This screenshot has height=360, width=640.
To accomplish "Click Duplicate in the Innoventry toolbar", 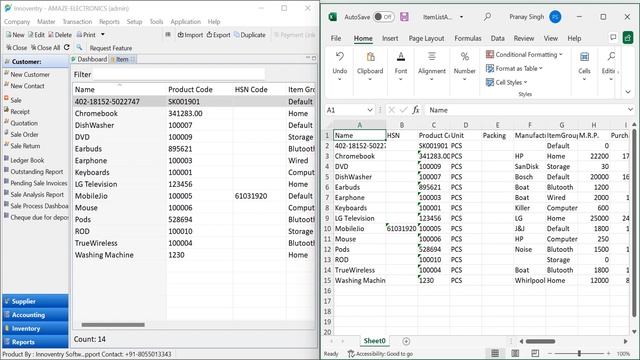I will click(x=250, y=35).
